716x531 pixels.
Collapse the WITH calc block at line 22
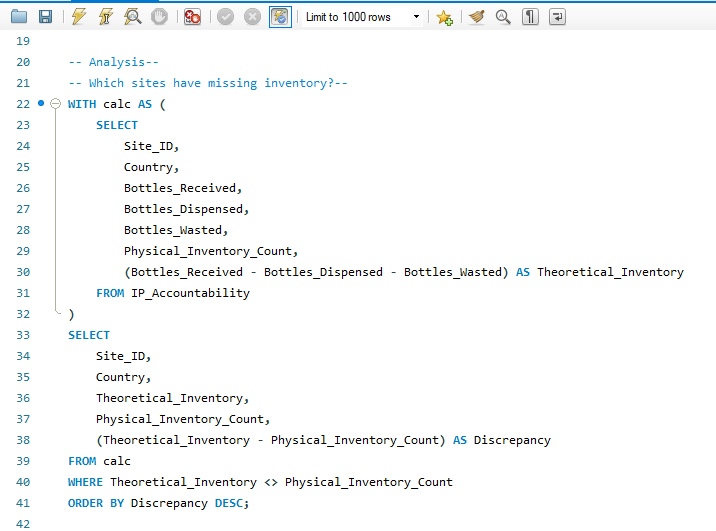point(56,104)
